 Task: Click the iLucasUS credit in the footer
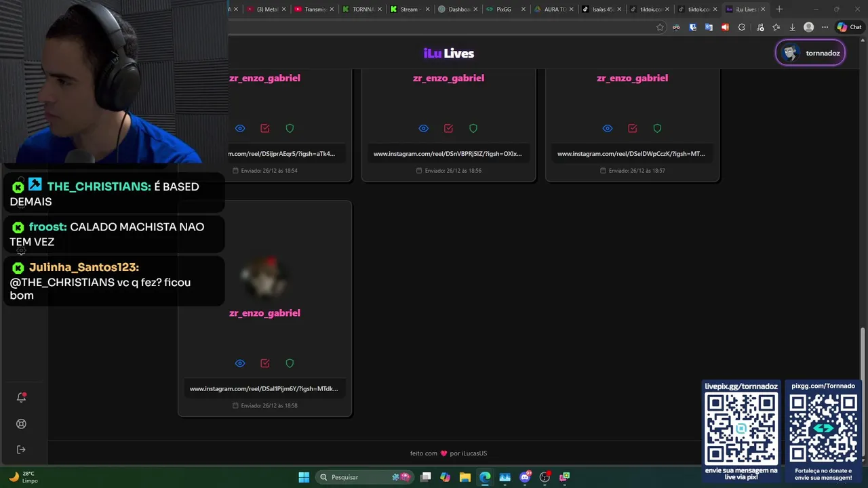[x=475, y=453]
